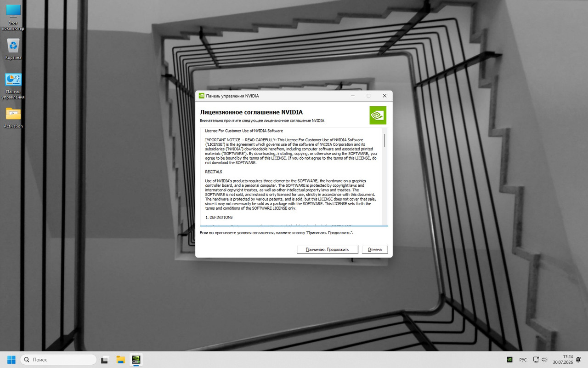Cancel the NVIDIA license dialog with "Отмена"
The image size is (588, 368).
tap(375, 249)
